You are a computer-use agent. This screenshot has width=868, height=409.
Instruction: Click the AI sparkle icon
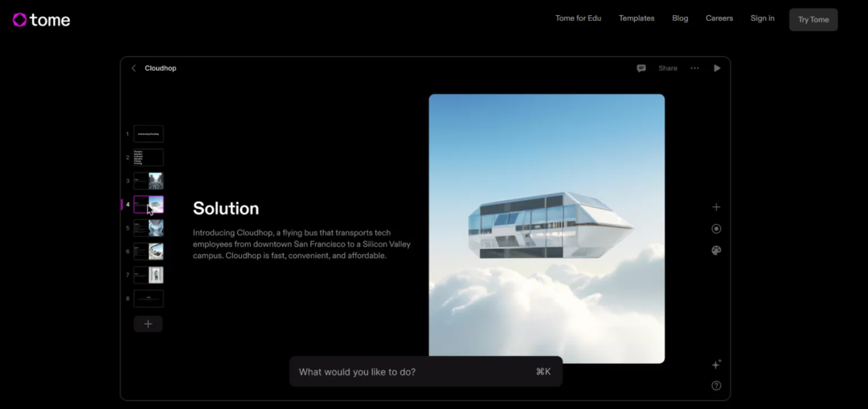pos(716,364)
